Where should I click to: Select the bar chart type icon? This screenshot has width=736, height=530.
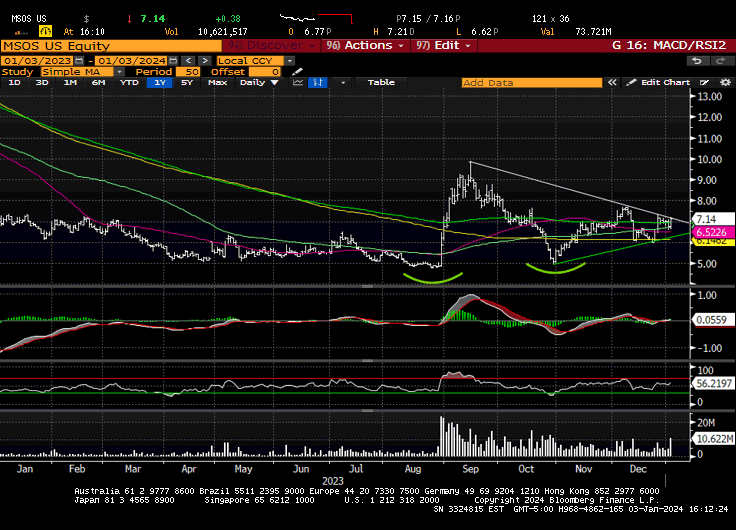pyautogui.click(x=318, y=83)
